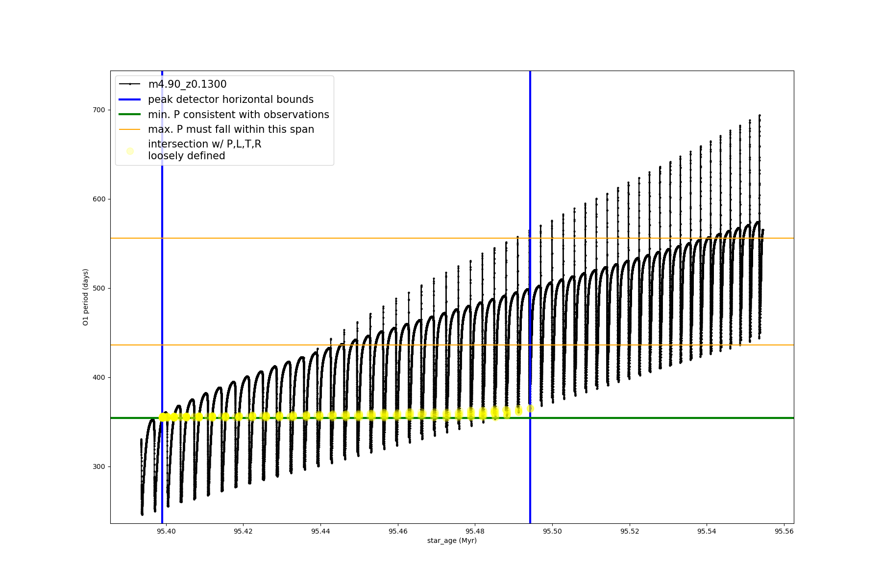The height and width of the screenshot is (588, 882).
Task: Click the yellow intersection marker in legend
Action: (x=130, y=151)
